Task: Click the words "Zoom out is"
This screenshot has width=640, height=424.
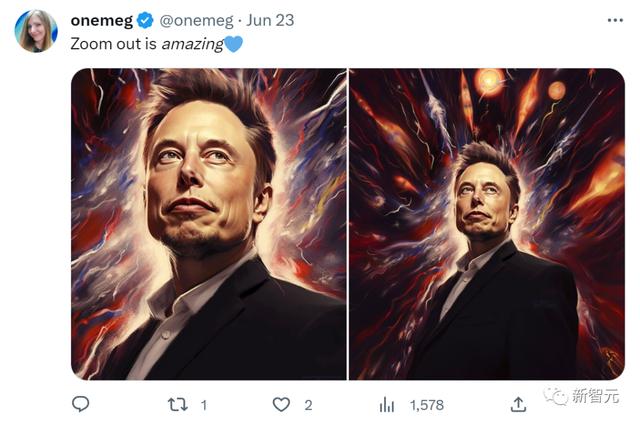Action: (x=108, y=44)
